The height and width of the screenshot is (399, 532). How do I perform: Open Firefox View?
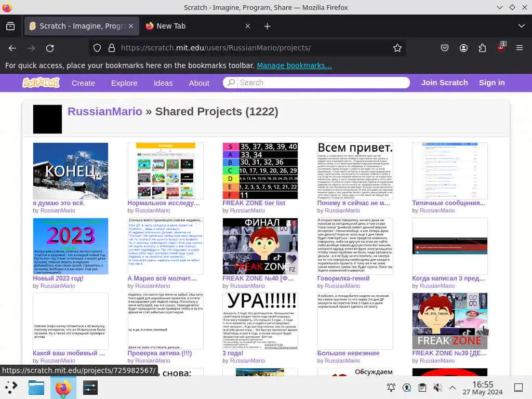10,26
